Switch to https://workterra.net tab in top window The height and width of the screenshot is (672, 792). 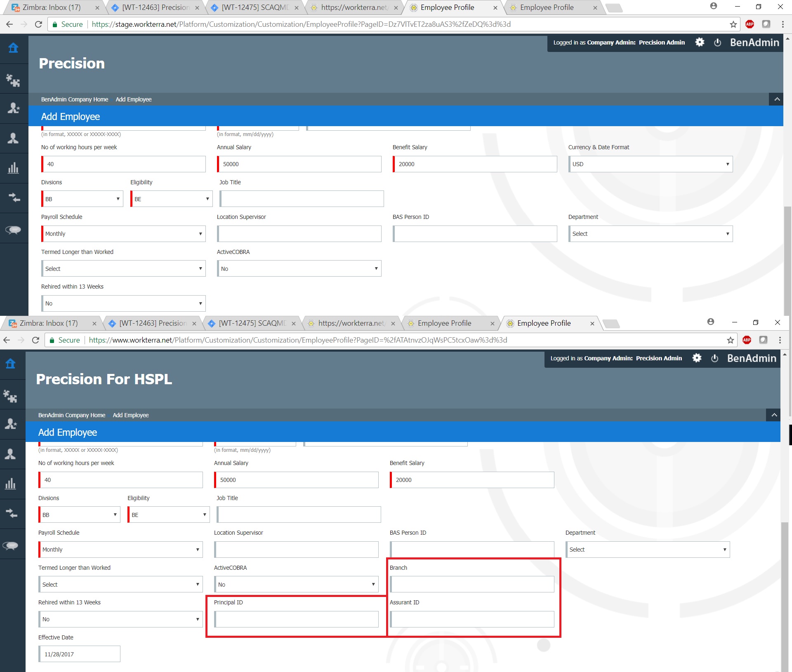click(354, 7)
